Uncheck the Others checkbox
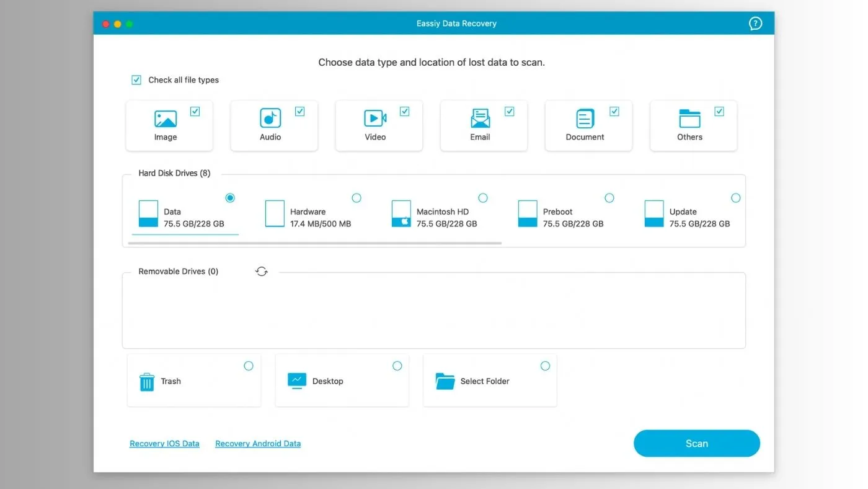The image size is (868, 489). (719, 112)
